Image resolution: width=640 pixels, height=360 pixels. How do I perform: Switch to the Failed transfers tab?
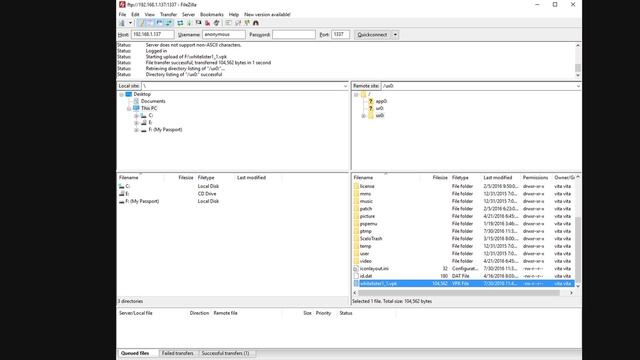pyautogui.click(x=178, y=353)
